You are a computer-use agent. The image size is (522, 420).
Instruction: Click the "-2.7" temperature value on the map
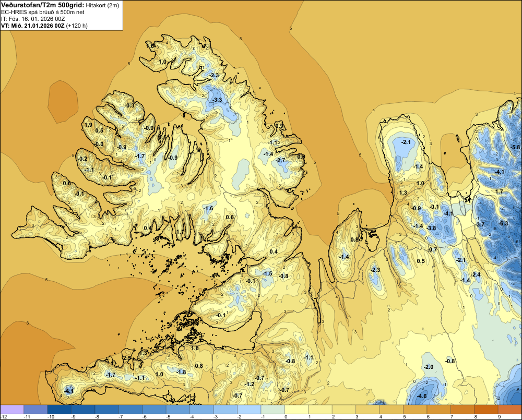(x=281, y=160)
